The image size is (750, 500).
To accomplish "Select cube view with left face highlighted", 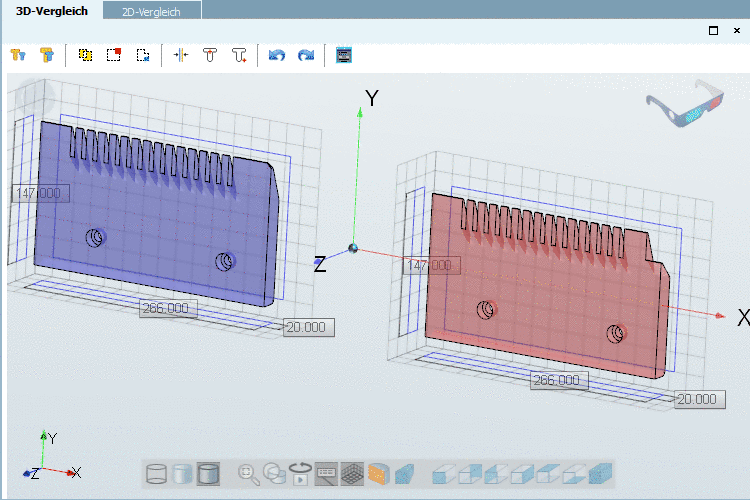I will coord(496,474).
